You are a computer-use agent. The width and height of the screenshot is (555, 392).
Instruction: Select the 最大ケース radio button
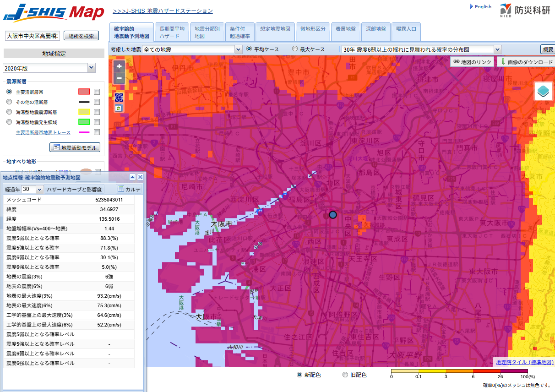[x=295, y=49]
